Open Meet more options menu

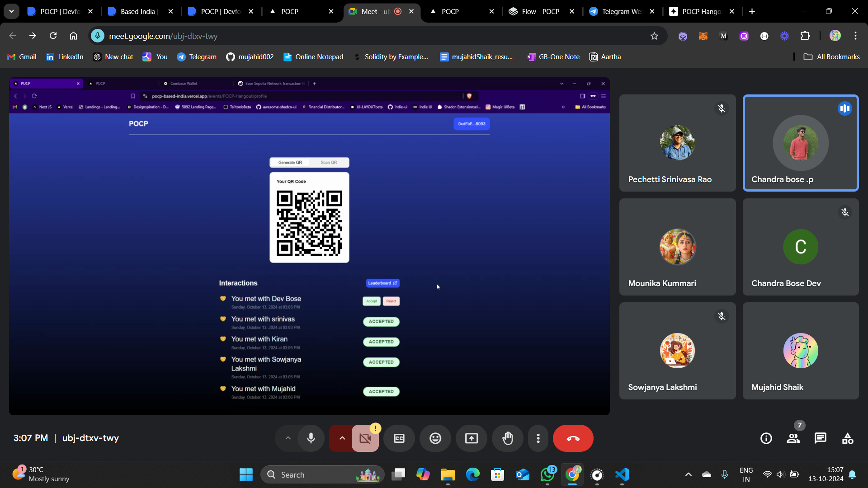point(538,438)
